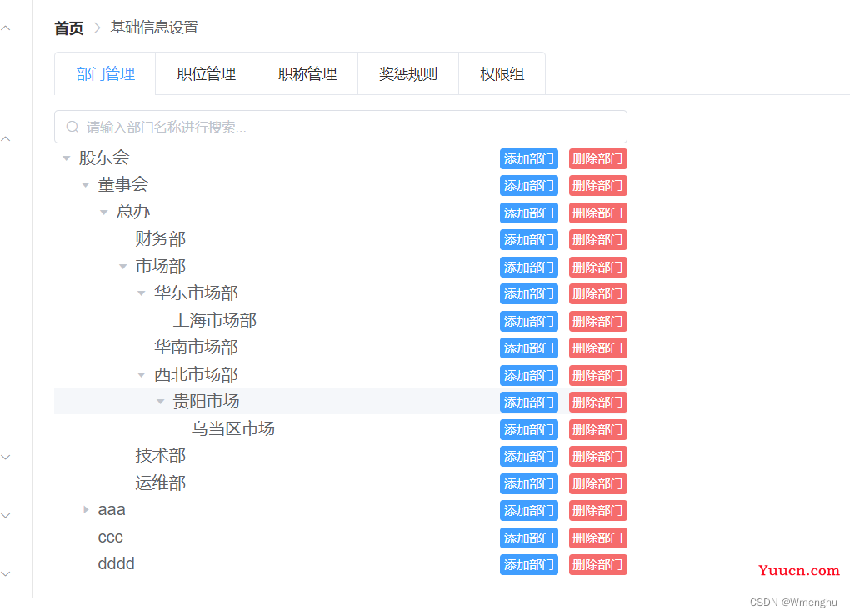This screenshot has width=850, height=616.
Task: Add a department under 华南市场部
Action: [529, 348]
